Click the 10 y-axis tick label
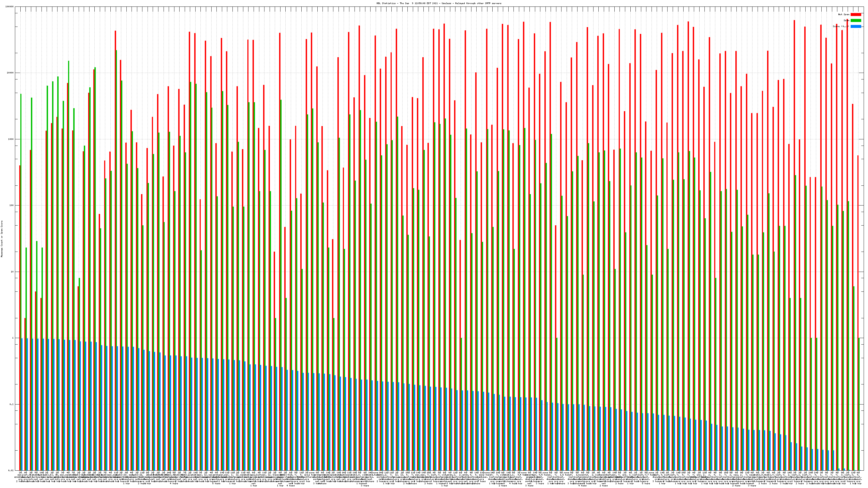Viewport: 868px width, 488px height. point(13,272)
